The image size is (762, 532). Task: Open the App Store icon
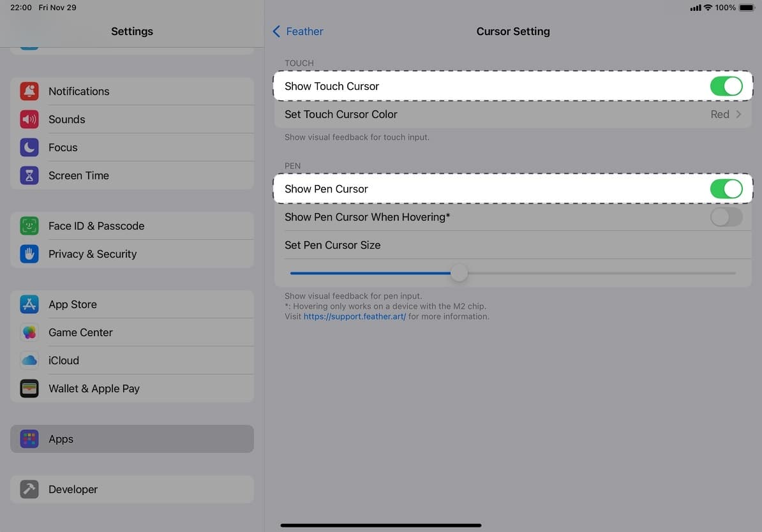pyautogui.click(x=29, y=305)
